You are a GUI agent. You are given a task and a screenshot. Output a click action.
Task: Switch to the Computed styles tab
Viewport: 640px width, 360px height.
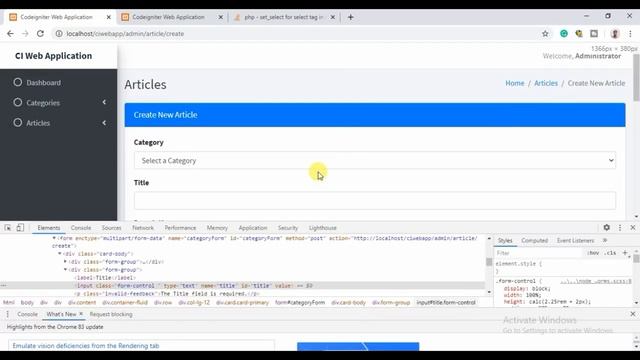click(534, 240)
